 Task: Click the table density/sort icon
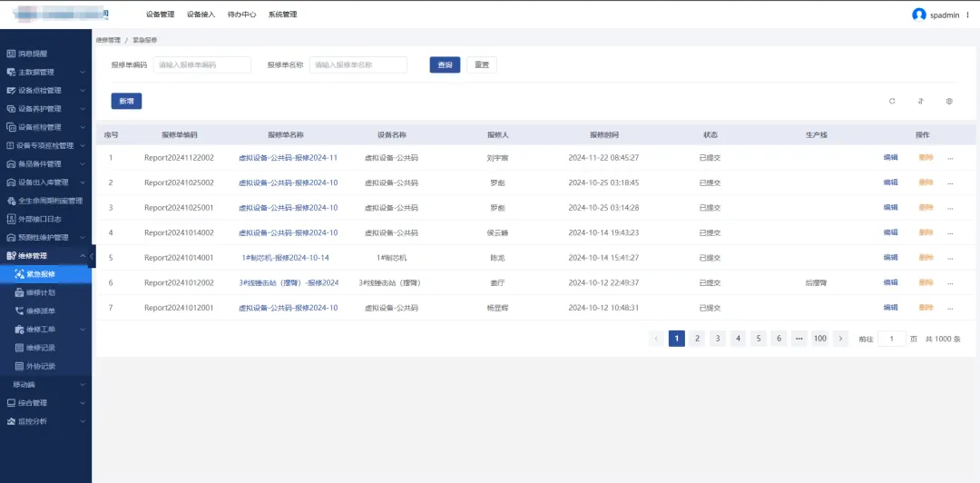coord(921,101)
